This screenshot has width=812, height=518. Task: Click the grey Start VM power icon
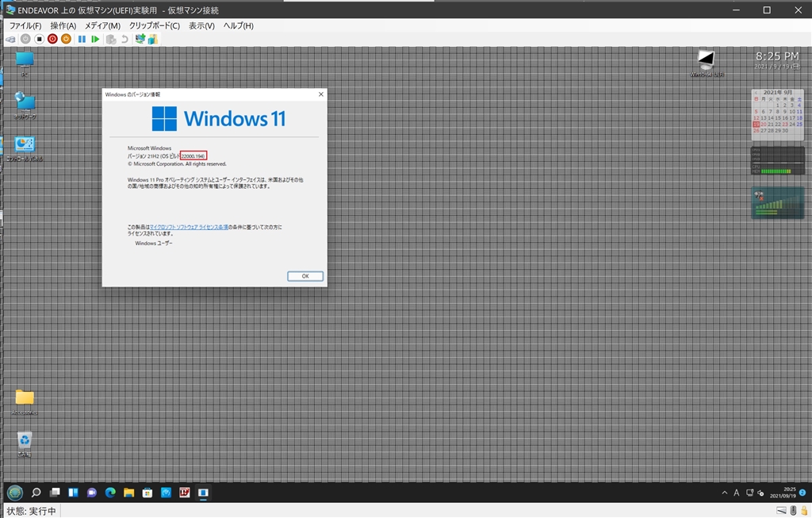coord(25,39)
